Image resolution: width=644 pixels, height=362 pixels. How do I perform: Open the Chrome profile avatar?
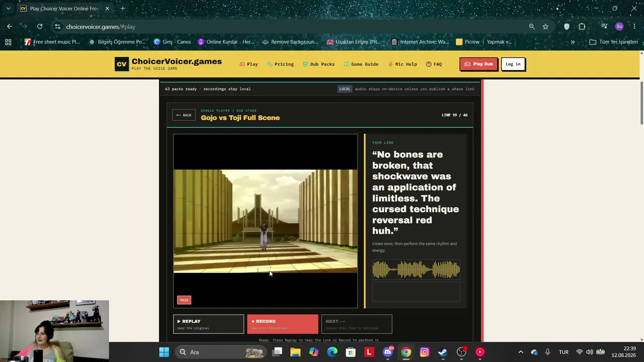tap(619, 27)
